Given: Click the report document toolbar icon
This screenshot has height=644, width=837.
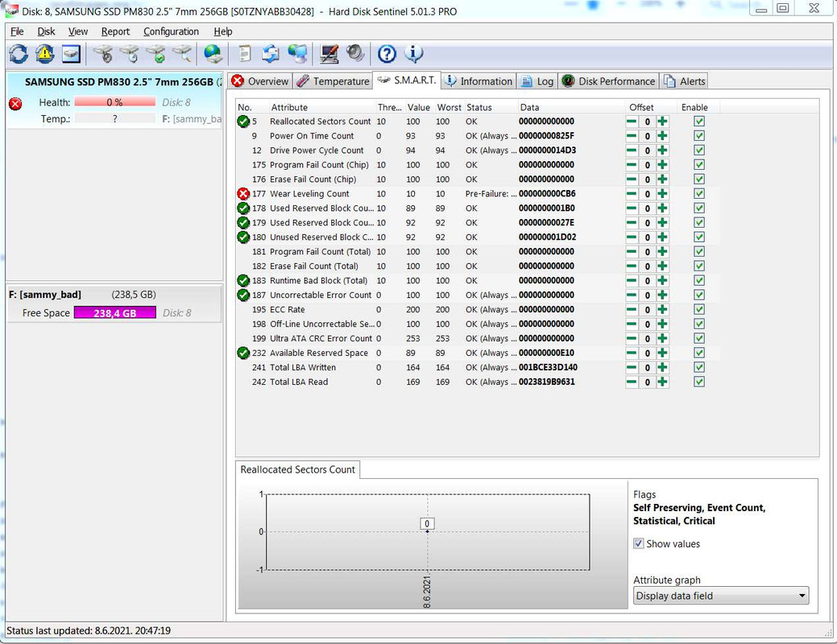Looking at the screenshot, I should [x=244, y=53].
